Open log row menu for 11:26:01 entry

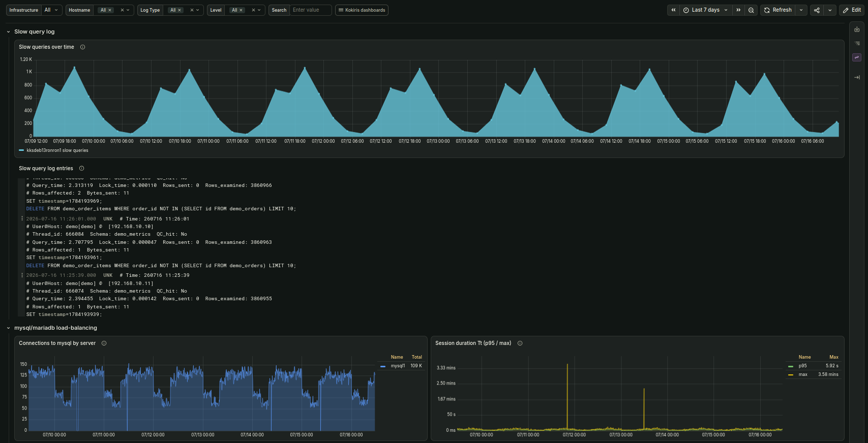22,218
